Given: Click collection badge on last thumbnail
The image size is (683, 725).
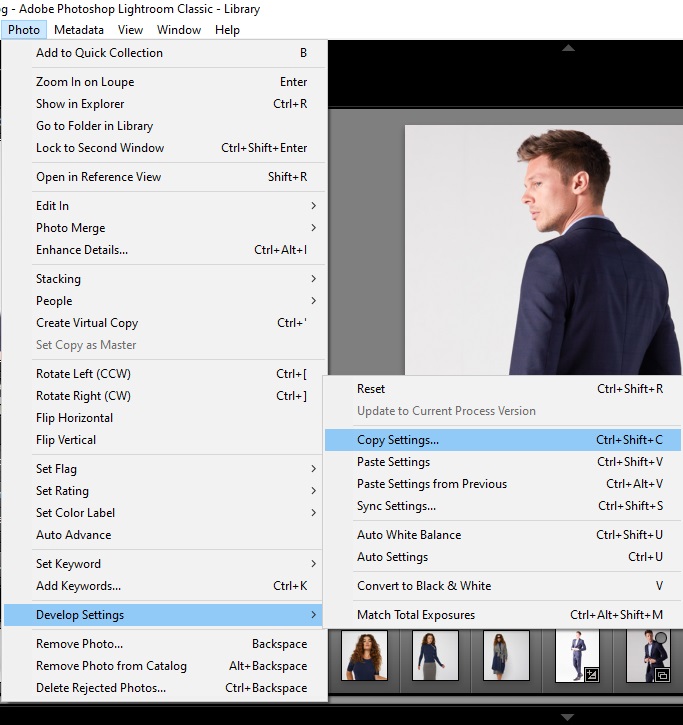Looking at the screenshot, I should point(662,675).
